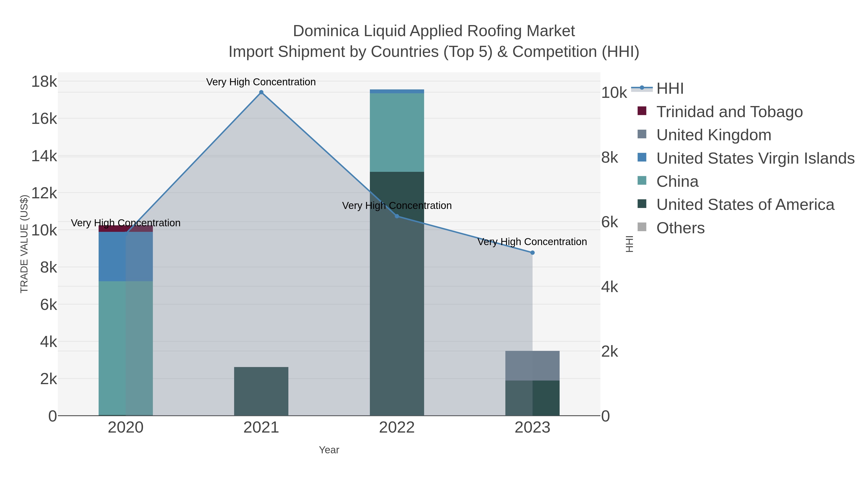Click the 18k tick on the trade value axis
This screenshot has width=868, height=488.
[44, 82]
